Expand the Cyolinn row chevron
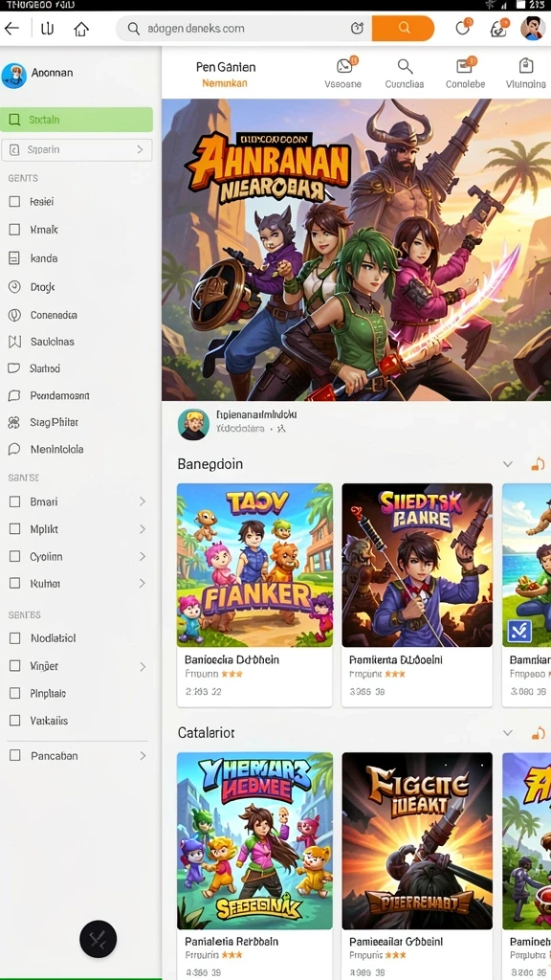 point(143,556)
